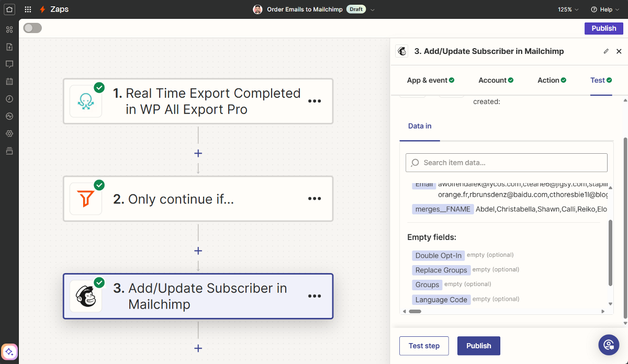Open the chat support bubble
Viewport: 628px width, 364px height.
tap(609, 345)
